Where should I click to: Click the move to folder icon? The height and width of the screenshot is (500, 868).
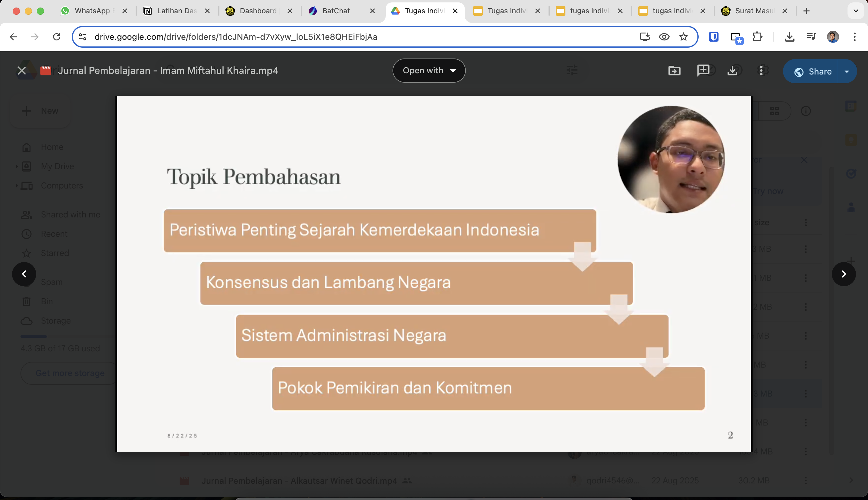674,71
